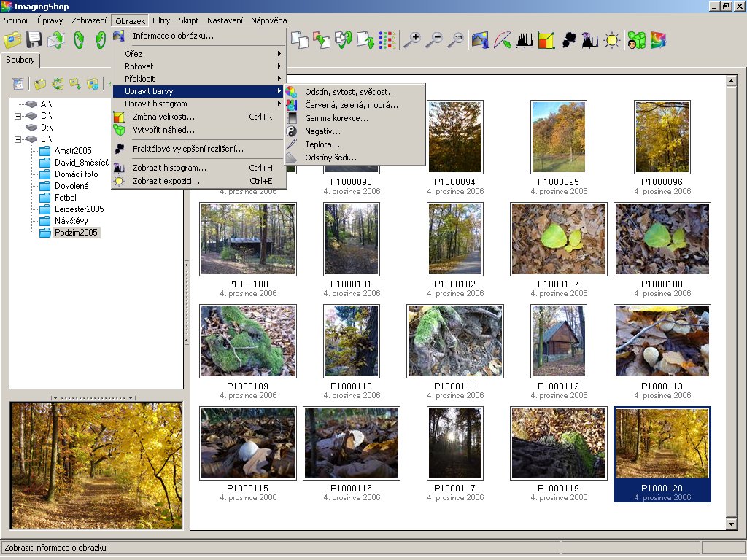Expand the C:\ drive tree node

18,116
